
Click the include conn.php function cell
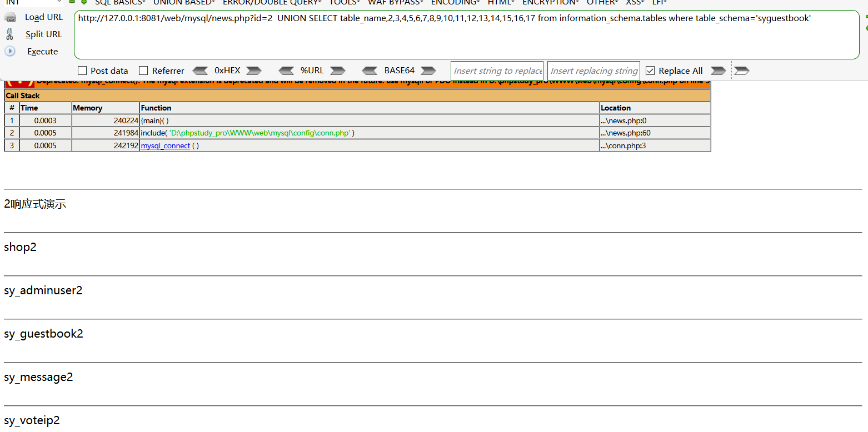[370, 133]
